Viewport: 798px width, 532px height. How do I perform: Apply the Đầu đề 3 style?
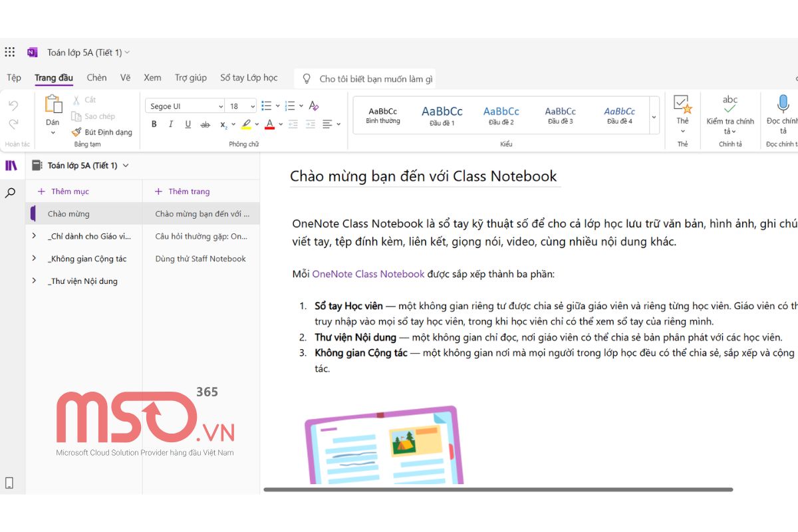(x=561, y=116)
